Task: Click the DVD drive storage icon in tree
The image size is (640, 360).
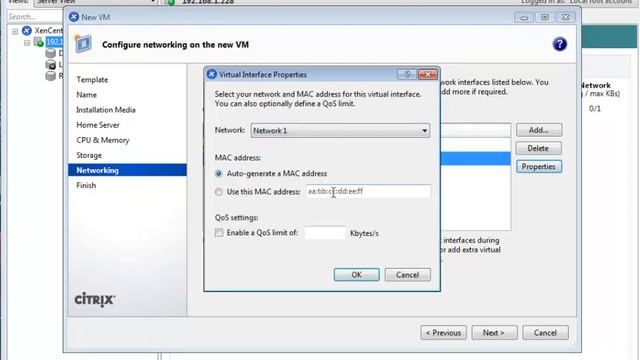Action: (x=51, y=64)
